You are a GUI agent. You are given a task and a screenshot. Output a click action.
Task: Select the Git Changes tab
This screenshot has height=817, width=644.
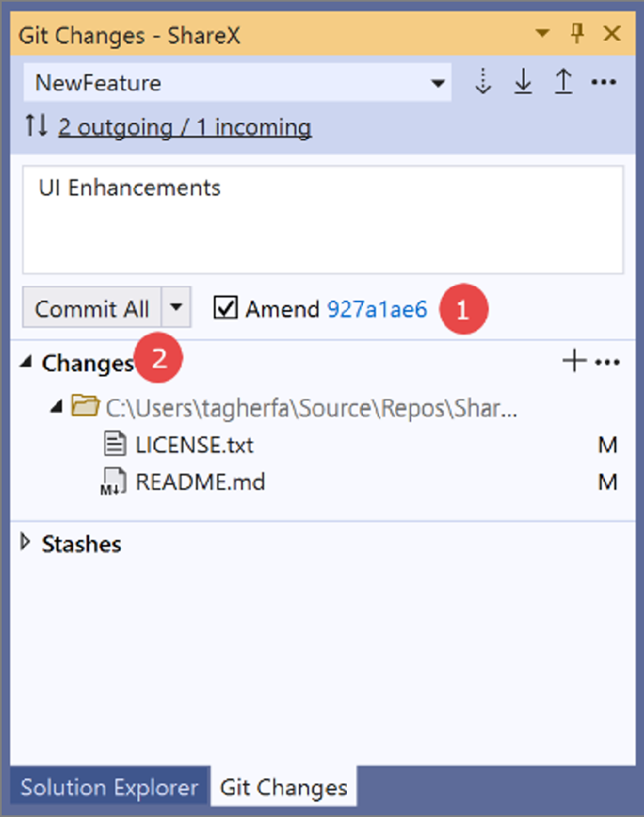[x=283, y=787]
